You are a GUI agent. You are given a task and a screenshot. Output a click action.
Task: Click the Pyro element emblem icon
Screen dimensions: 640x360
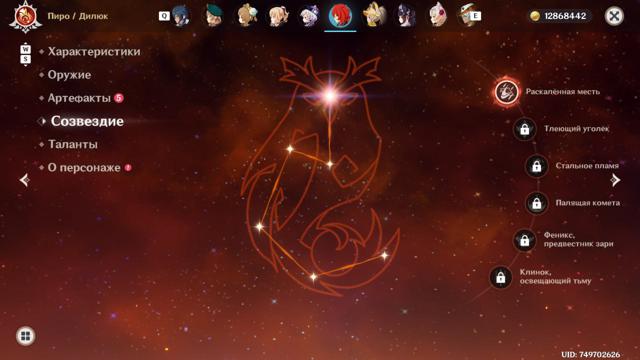click(x=25, y=16)
